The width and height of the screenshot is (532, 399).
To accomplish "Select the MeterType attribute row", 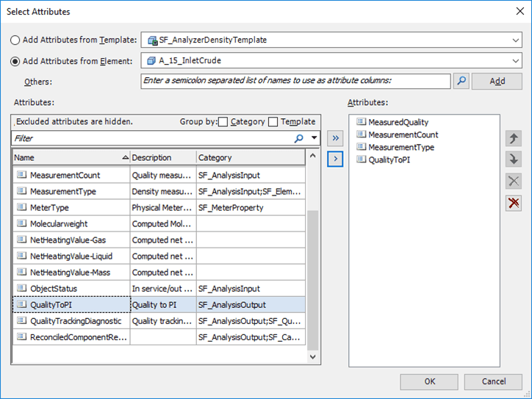I will point(159,208).
